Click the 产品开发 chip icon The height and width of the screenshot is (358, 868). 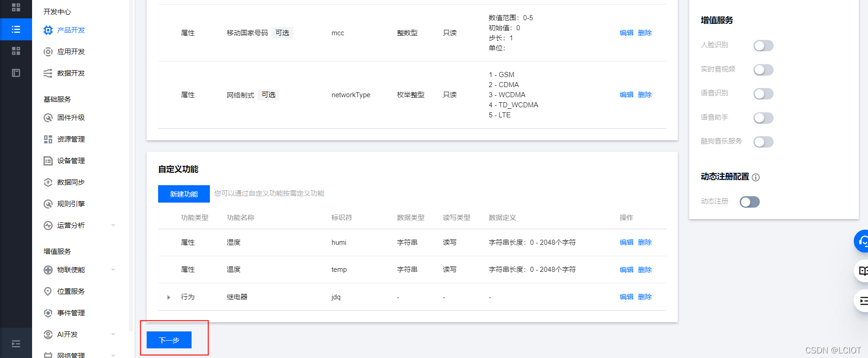(48, 30)
